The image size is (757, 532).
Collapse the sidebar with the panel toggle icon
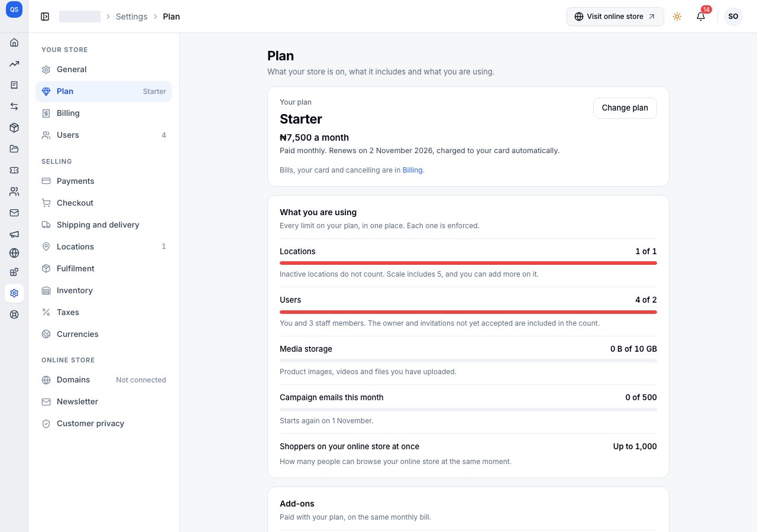pos(45,17)
